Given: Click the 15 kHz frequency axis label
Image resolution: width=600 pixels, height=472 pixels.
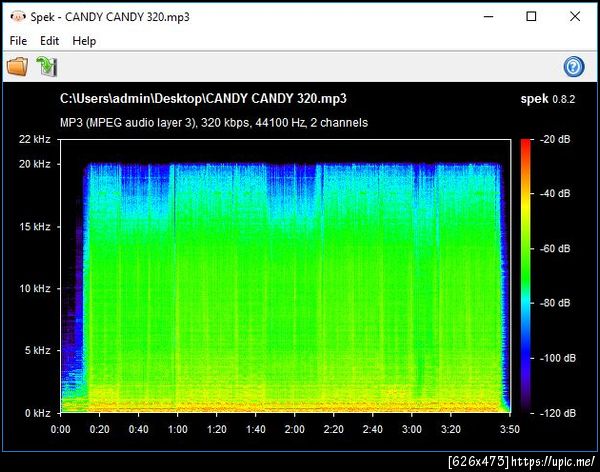Looking at the screenshot, I should coord(35,227).
